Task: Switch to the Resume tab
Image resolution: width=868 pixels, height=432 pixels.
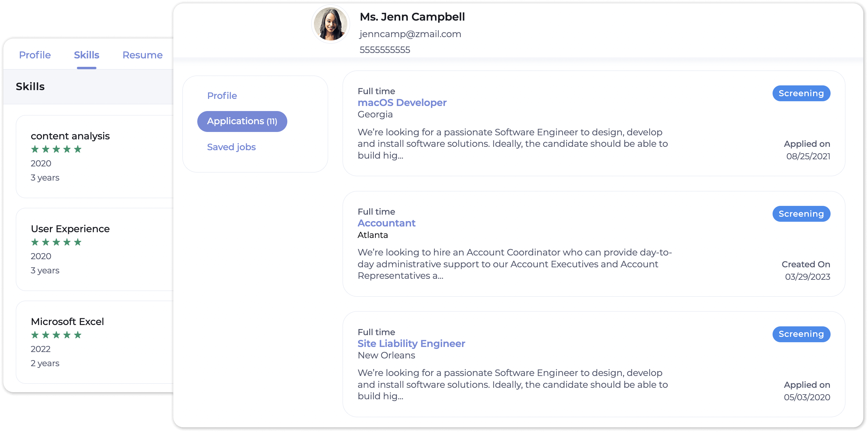Action: pyautogui.click(x=142, y=55)
